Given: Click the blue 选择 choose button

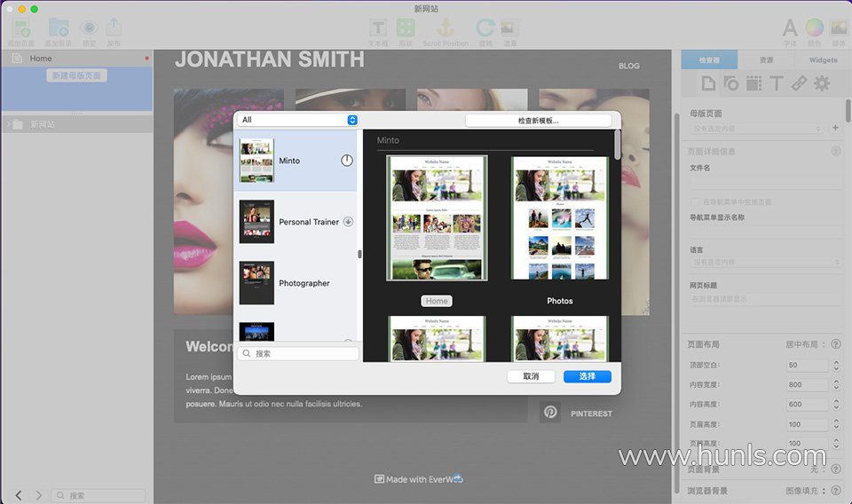Looking at the screenshot, I should [588, 376].
